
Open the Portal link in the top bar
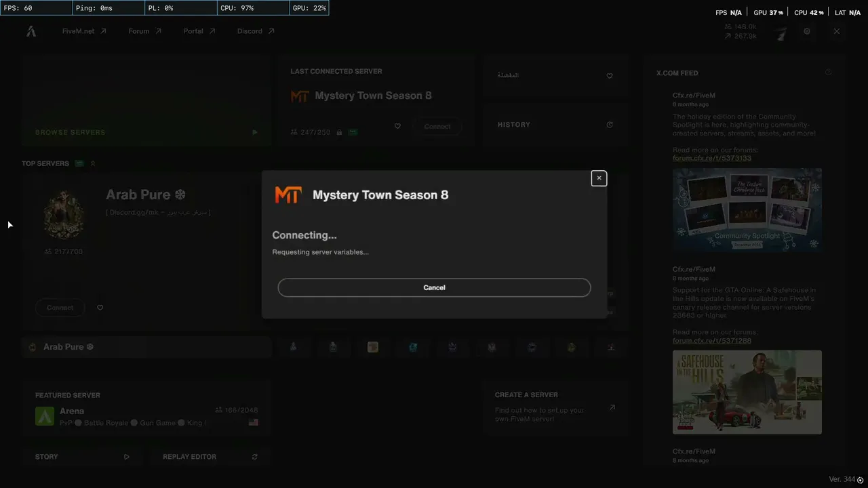tap(199, 31)
